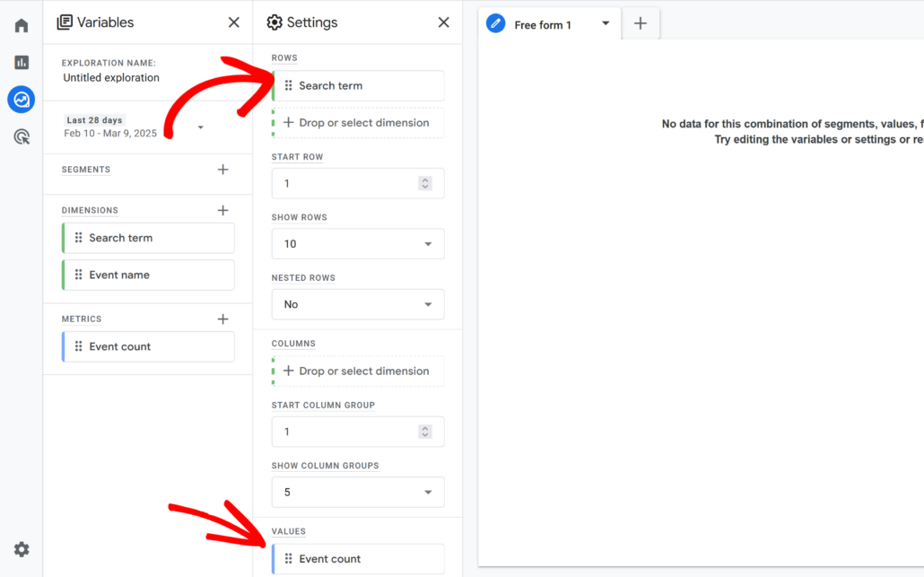Open the Advertising magnifier icon
Image resolution: width=924 pixels, height=577 pixels.
coord(21,136)
